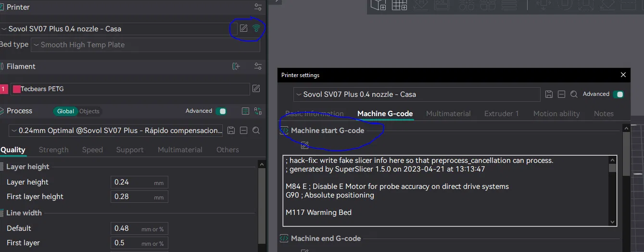Click the First layer line width field
Image resolution: width=644 pixels, height=252 pixels.
tap(139, 243)
